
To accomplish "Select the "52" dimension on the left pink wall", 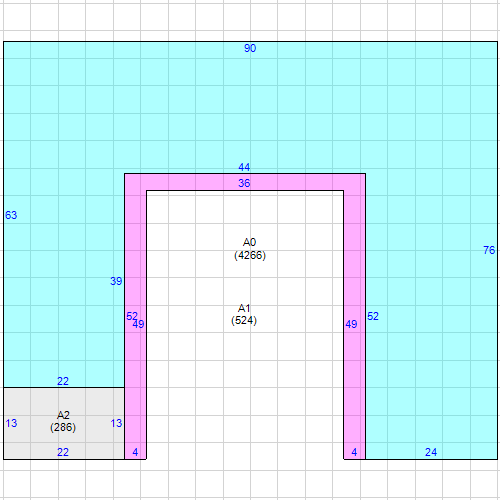I will 132,316.
